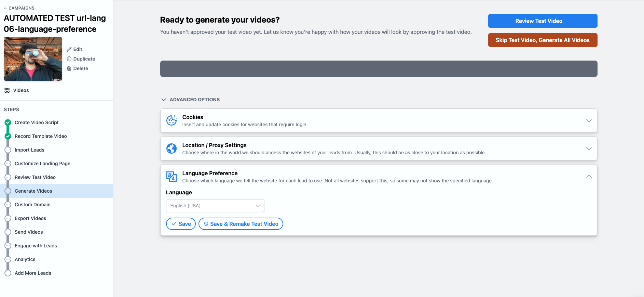
Task: Open the Export Videos step
Action: click(x=30, y=218)
